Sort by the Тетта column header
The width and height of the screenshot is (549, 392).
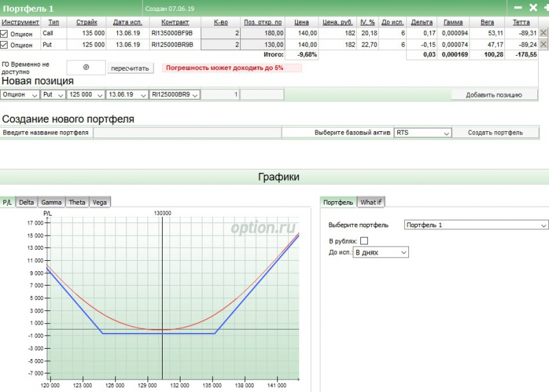(x=522, y=22)
